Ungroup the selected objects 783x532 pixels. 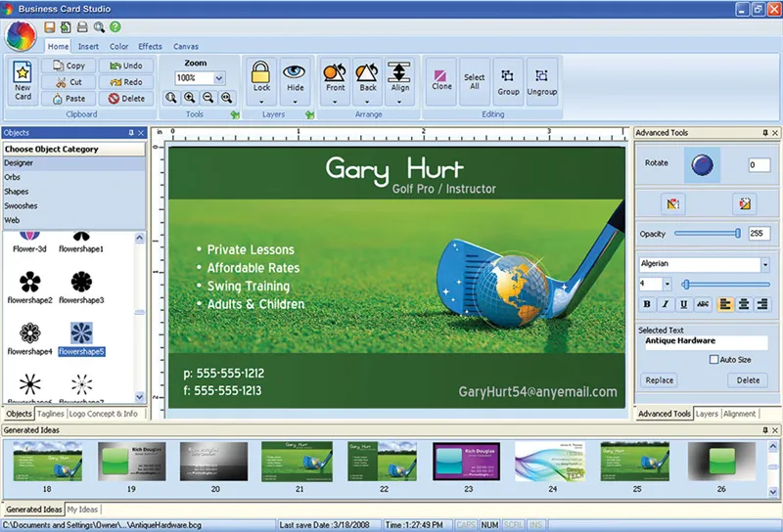542,81
